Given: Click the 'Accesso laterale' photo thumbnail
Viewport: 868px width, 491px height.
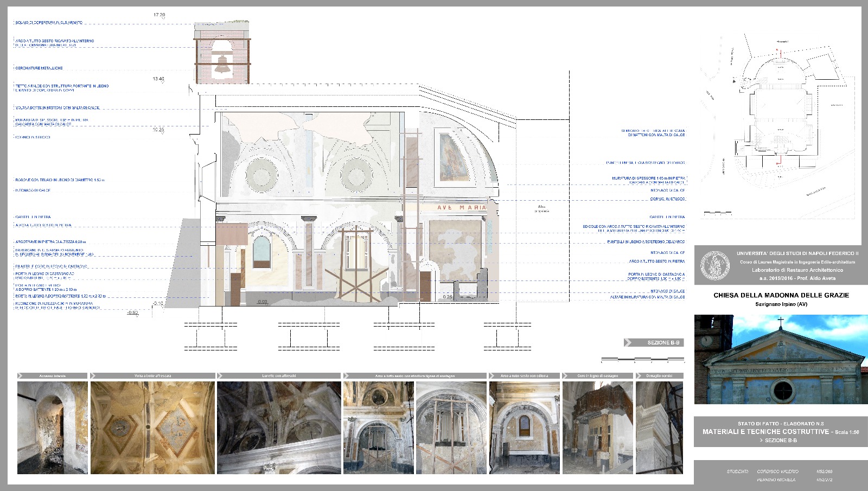Looking at the screenshot, I should [x=52, y=428].
